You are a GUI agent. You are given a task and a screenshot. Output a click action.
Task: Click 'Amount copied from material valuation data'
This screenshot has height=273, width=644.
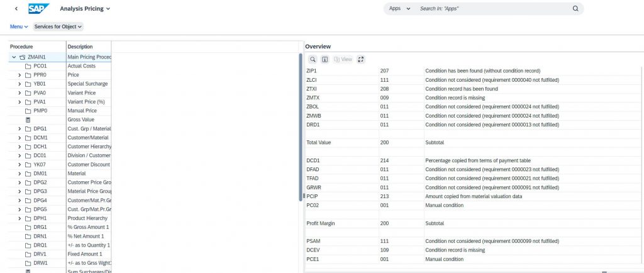click(474, 197)
